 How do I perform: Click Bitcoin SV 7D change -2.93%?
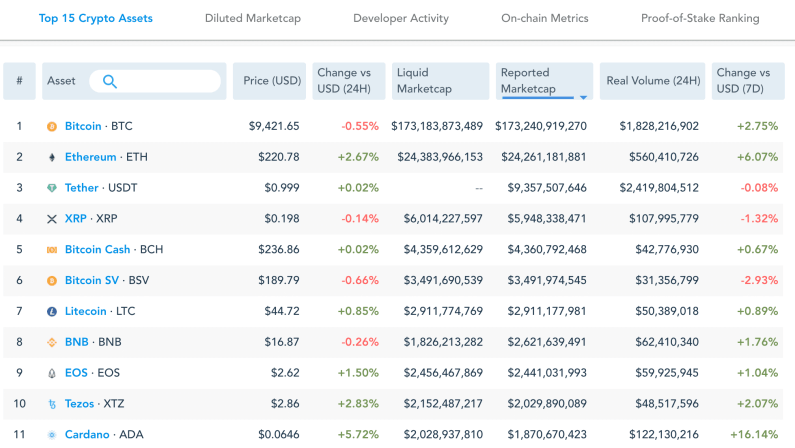tap(759, 281)
